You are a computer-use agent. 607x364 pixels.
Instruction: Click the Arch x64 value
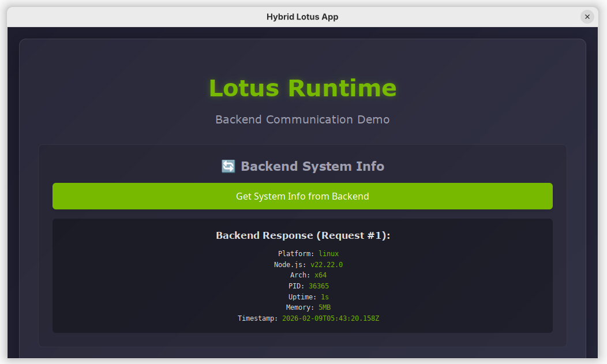coord(320,275)
